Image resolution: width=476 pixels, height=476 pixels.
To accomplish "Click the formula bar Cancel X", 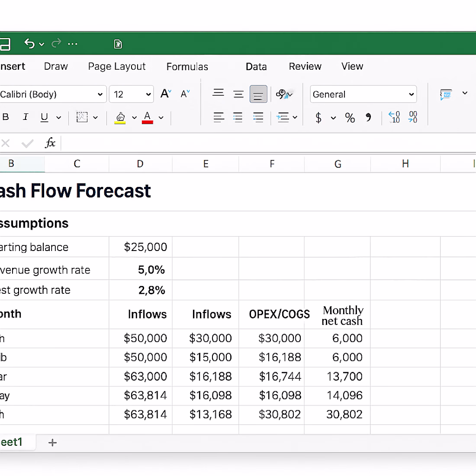I will pyautogui.click(x=6, y=143).
